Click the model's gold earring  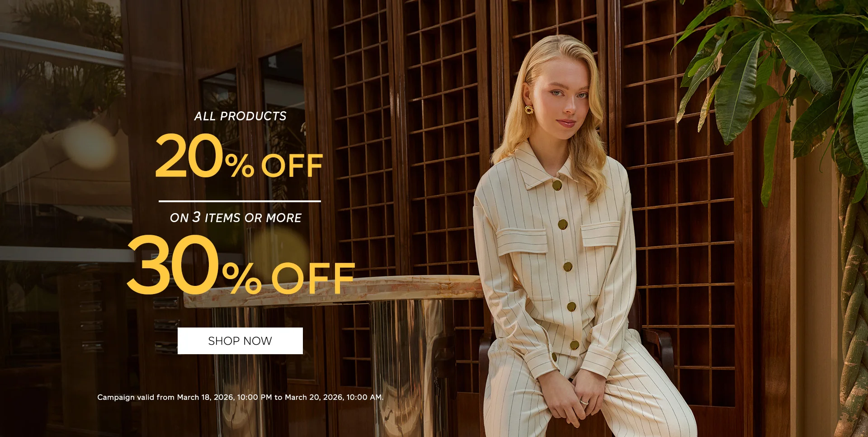pyautogui.click(x=528, y=109)
